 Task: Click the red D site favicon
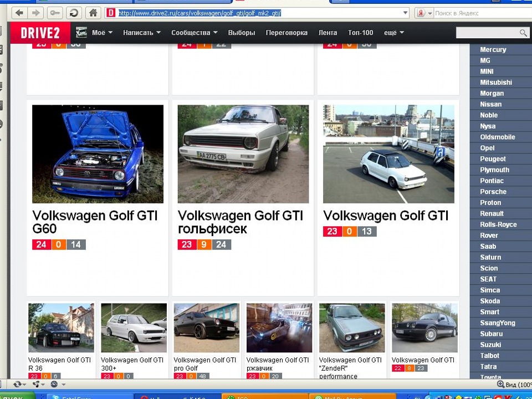111,13
